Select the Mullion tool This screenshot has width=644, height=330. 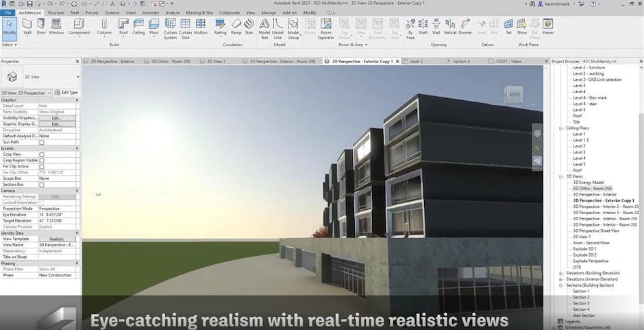click(201, 27)
